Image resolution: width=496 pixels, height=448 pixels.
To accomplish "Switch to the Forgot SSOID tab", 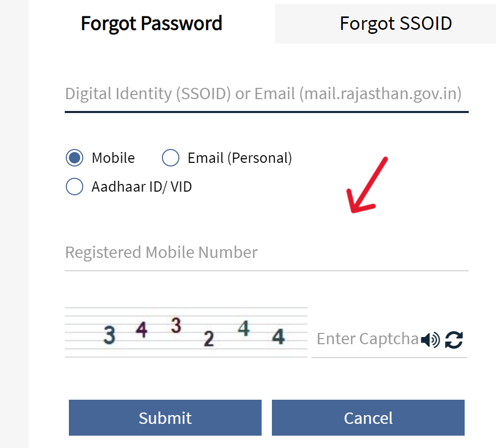I will point(396,23).
